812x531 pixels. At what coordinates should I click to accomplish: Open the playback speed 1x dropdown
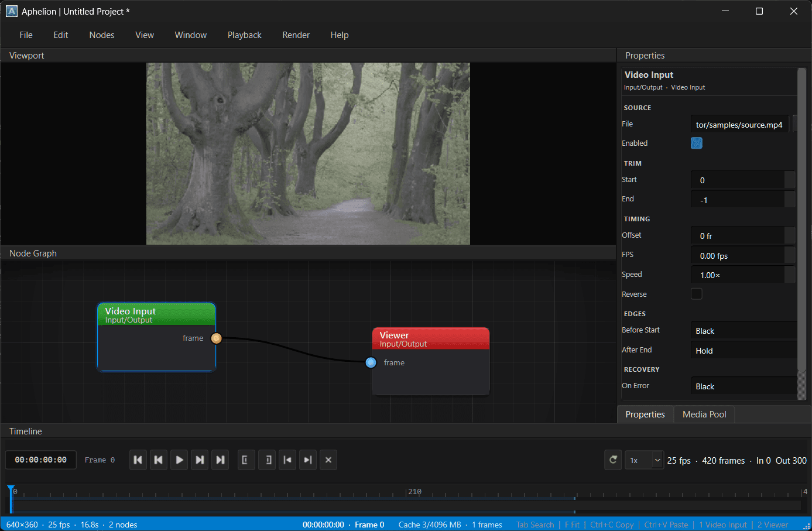[x=644, y=460]
